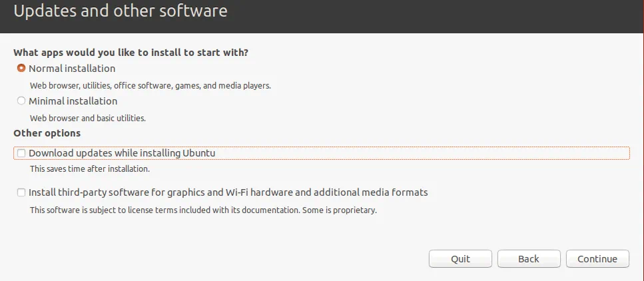644x281 pixels.
Task: Click 'This saves time after installation' text
Action: coord(90,169)
